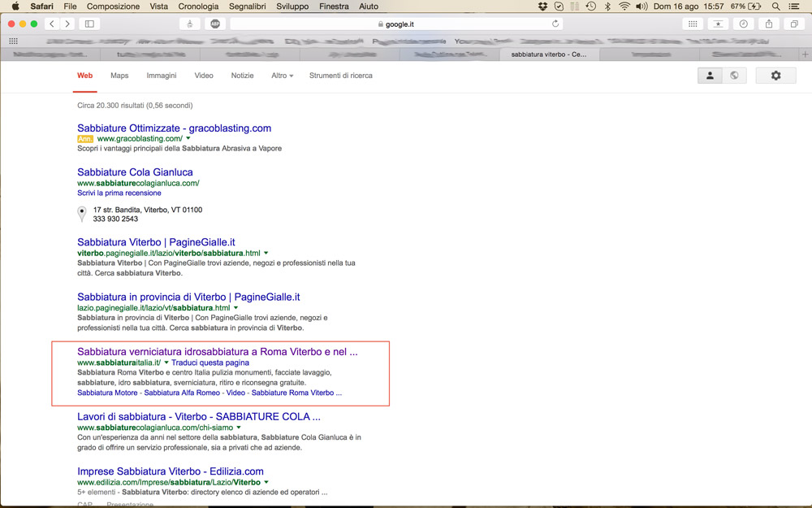The height and width of the screenshot is (508, 812).
Task: Open the bookmarks star toolbar button
Action: point(719,24)
